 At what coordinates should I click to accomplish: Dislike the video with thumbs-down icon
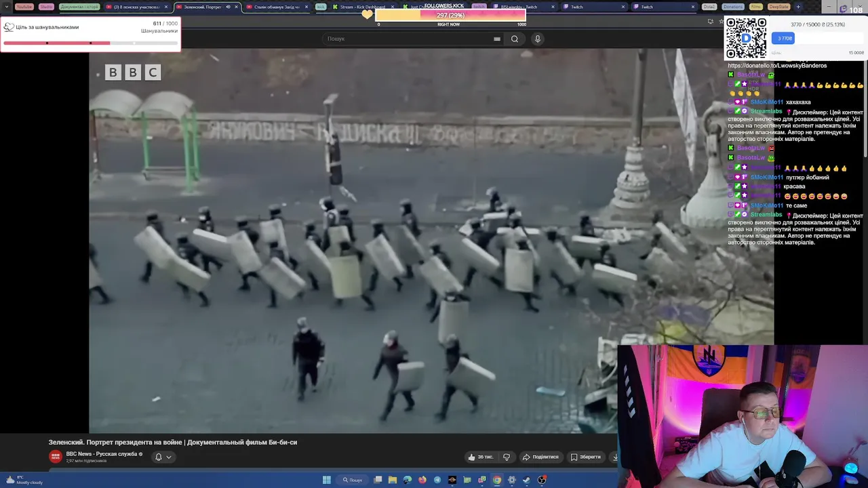507,457
